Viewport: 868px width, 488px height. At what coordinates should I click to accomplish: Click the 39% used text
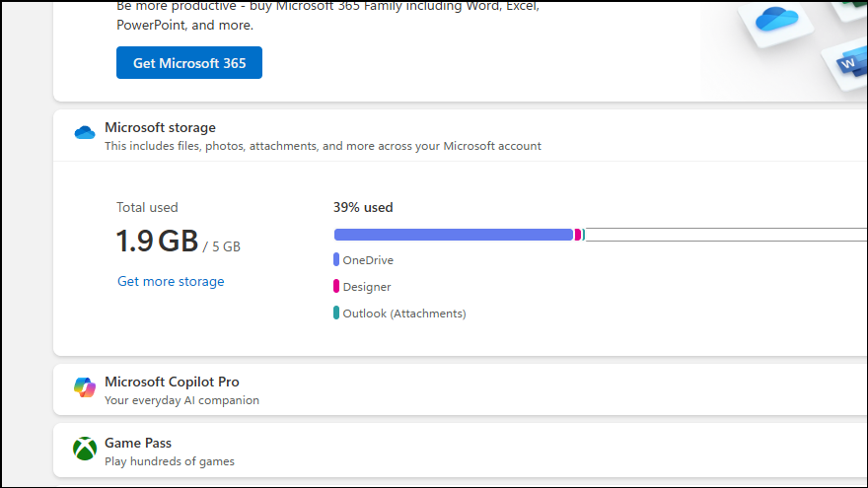pyautogui.click(x=363, y=207)
